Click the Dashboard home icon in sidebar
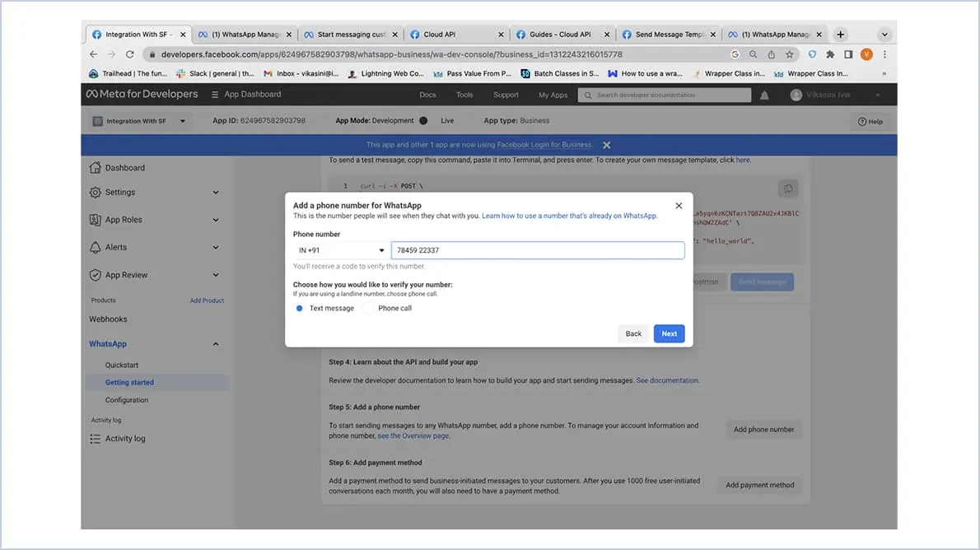This screenshot has height=550, width=980. click(95, 167)
